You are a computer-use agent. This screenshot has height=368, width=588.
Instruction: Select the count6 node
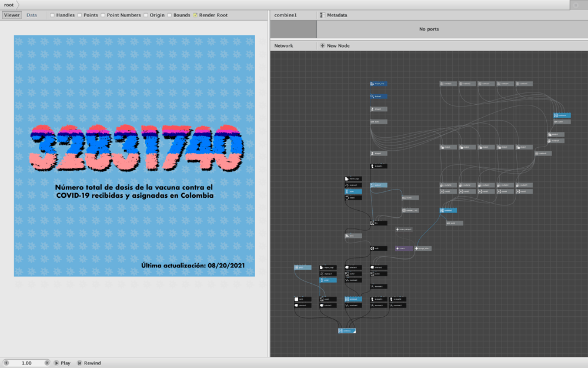pos(410,197)
